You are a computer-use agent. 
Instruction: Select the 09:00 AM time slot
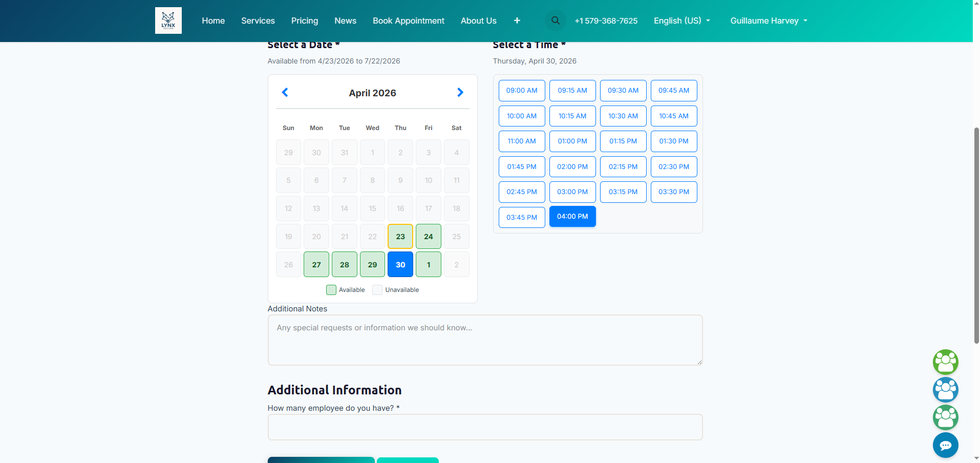(522, 91)
